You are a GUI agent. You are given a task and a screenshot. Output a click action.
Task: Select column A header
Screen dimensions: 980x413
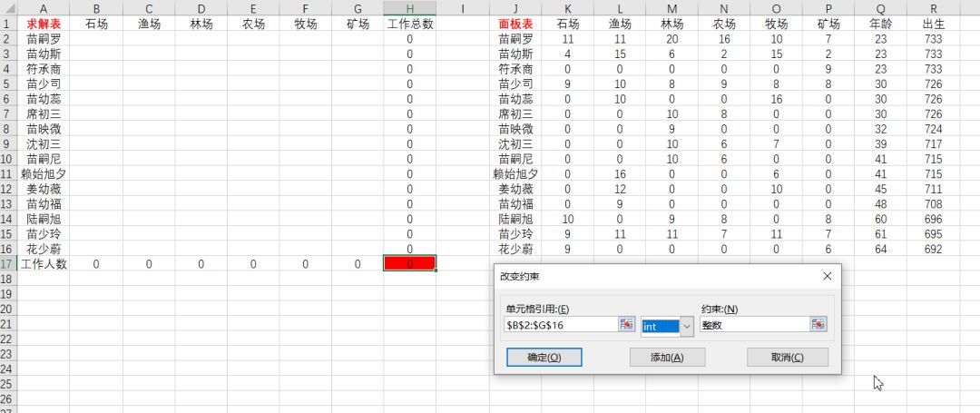[x=44, y=8]
